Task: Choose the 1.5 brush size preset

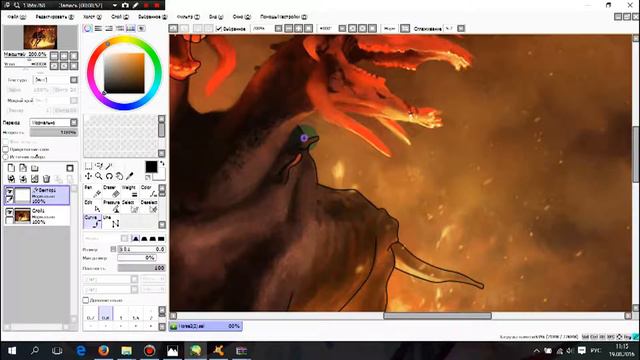Action: [x=136, y=313]
